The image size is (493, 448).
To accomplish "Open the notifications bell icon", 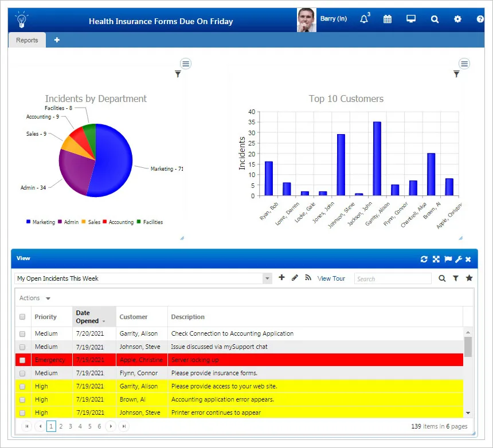I will pyautogui.click(x=364, y=19).
